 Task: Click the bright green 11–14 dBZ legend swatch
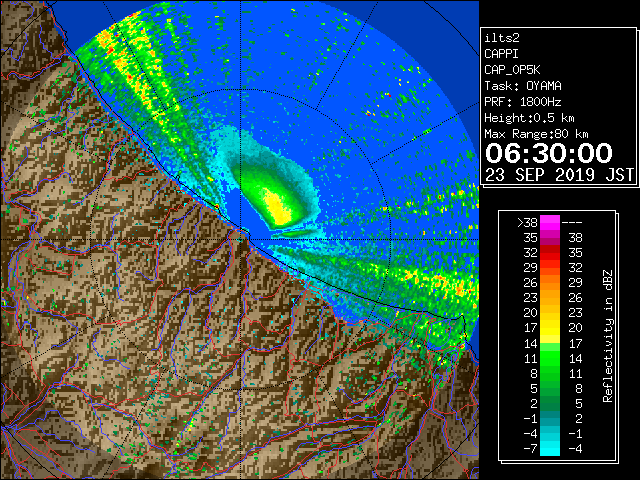(x=550, y=358)
